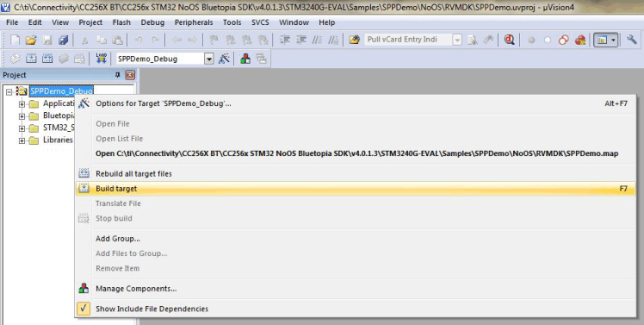
Task: Click the Translate file toolbar icon
Action: click(x=15, y=59)
